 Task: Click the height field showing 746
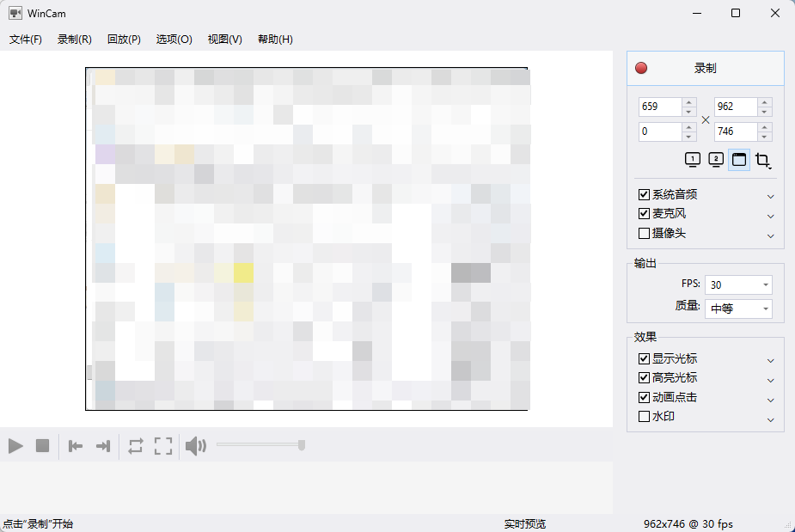[x=736, y=131]
